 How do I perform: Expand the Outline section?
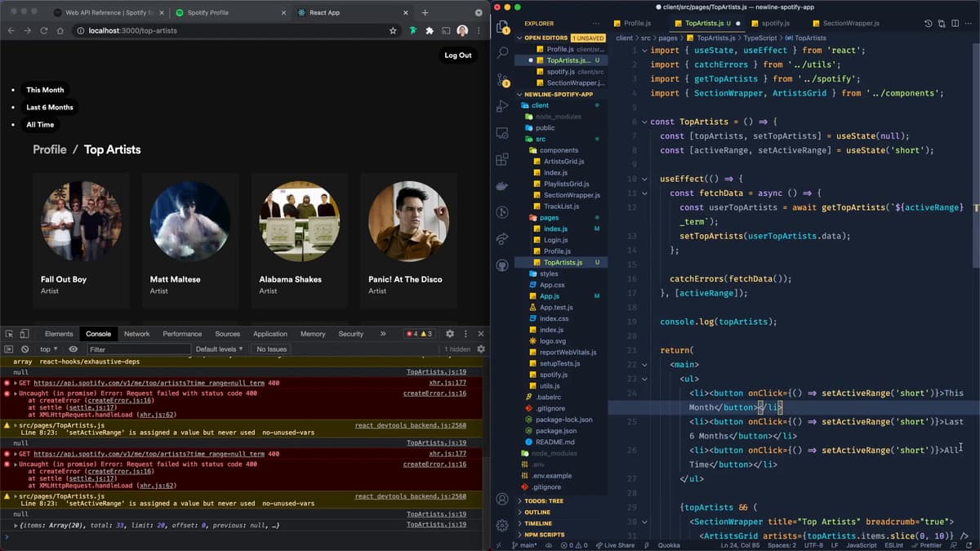pos(560,512)
